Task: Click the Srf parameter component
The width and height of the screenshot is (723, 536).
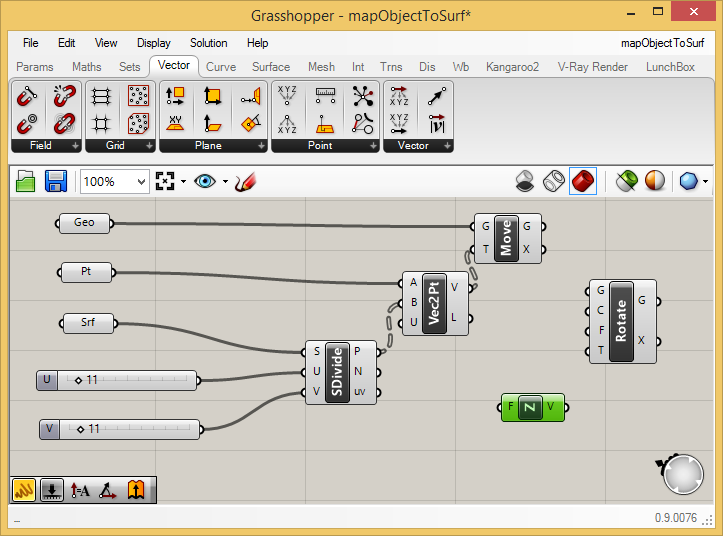Action: pyautogui.click(x=88, y=323)
